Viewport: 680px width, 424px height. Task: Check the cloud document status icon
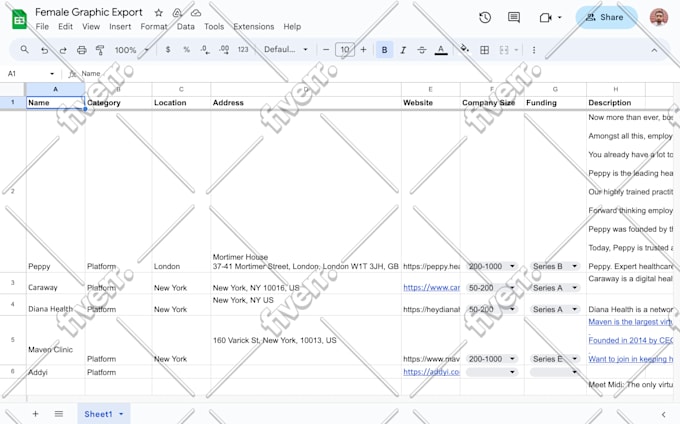(196, 13)
